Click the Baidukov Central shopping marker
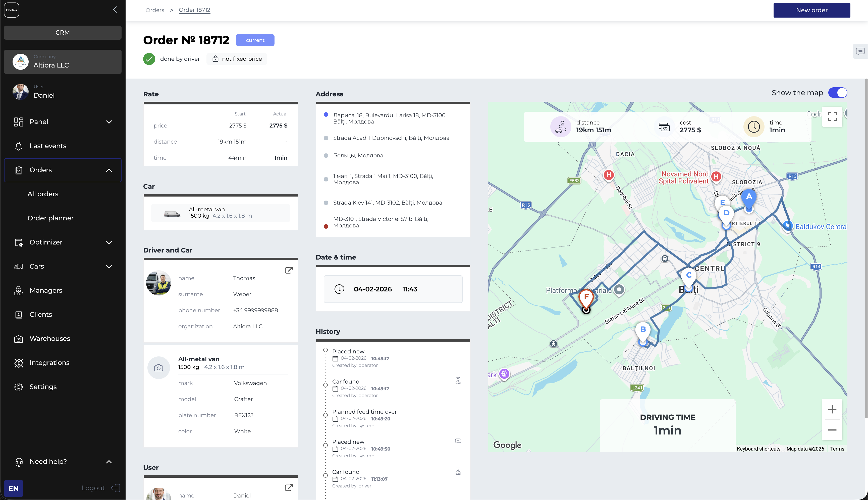868x500 pixels. click(788, 226)
